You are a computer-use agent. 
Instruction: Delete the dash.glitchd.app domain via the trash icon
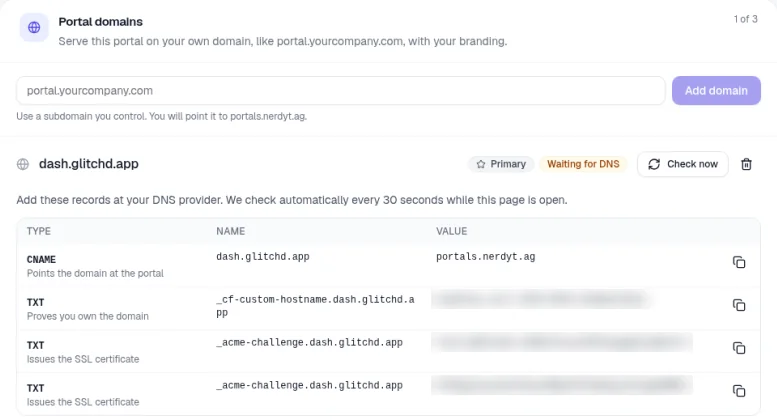click(x=746, y=164)
